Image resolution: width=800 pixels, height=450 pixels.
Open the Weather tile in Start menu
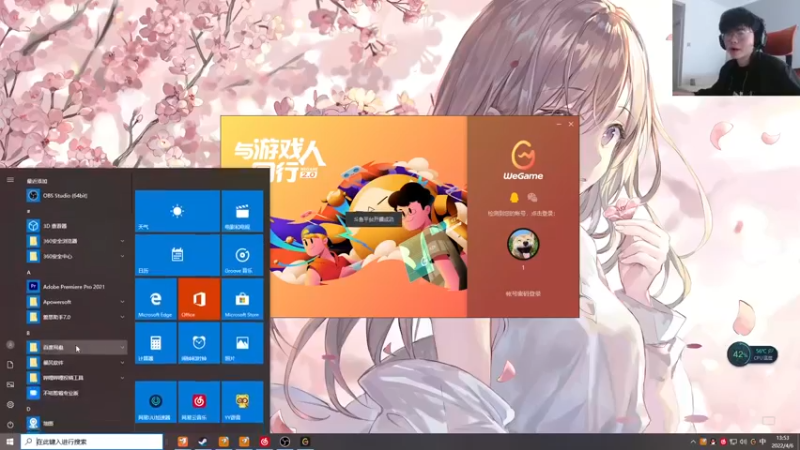tap(178, 211)
